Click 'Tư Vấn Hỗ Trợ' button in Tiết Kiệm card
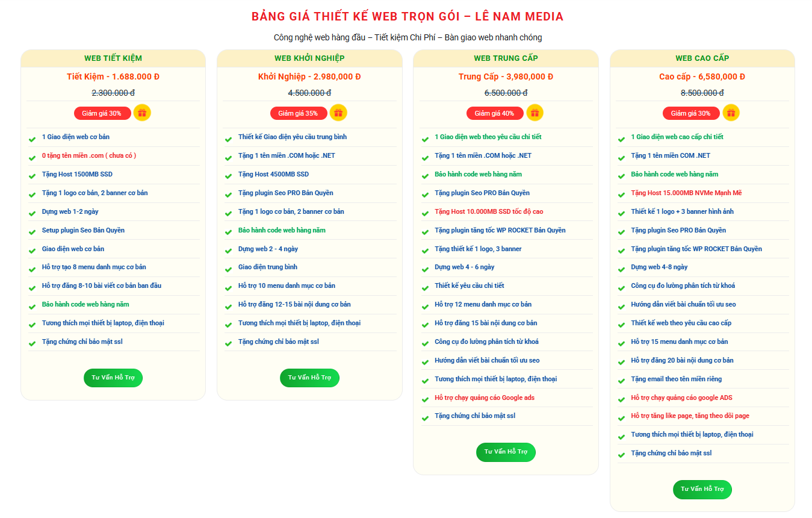 pos(113,378)
